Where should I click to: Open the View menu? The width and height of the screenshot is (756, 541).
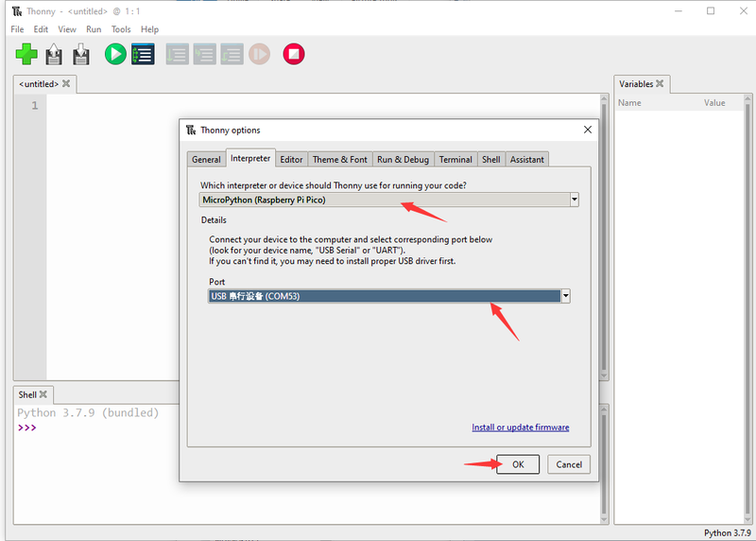[67, 29]
